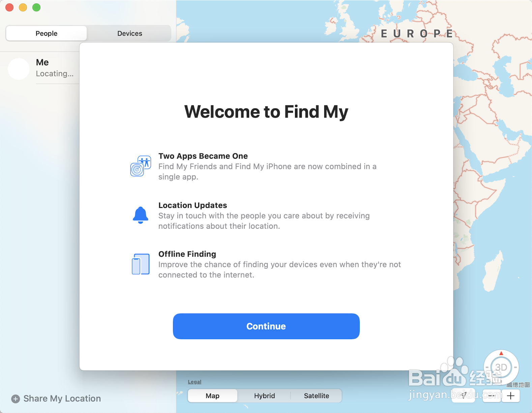Click the Offline Finding devices icon
The height and width of the screenshot is (413, 532).
(141, 264)
